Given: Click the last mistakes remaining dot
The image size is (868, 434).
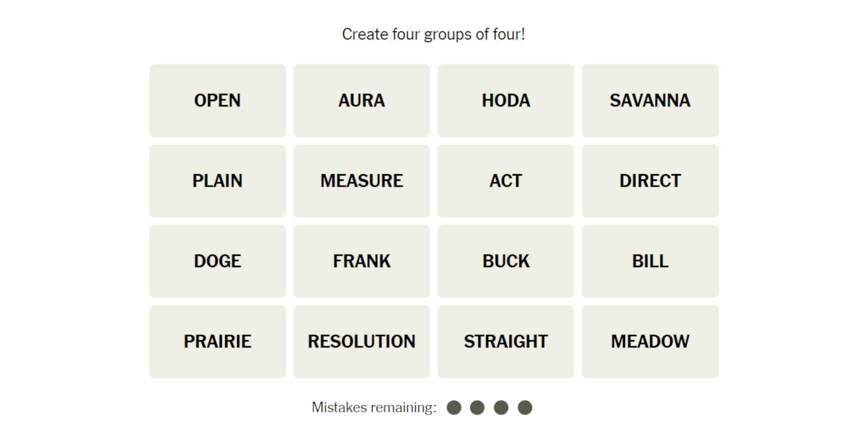Looking at the screenshot, I should point(525,408).
